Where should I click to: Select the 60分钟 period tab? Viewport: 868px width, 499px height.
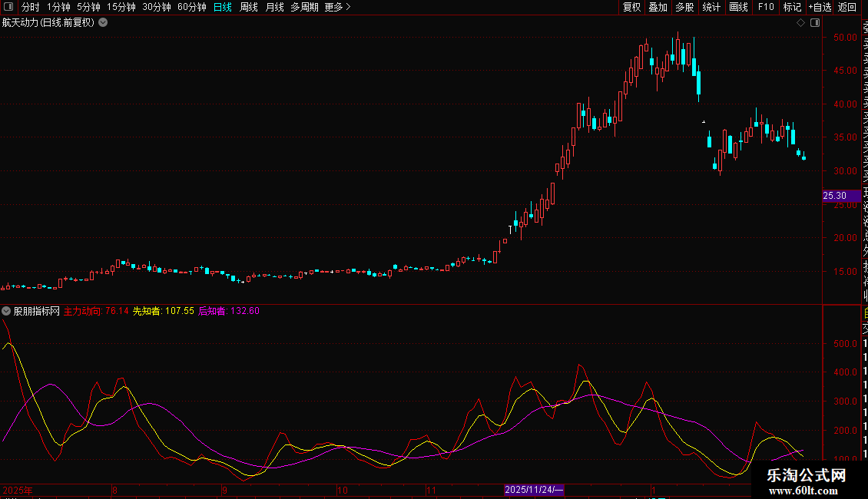pos(192,7)
